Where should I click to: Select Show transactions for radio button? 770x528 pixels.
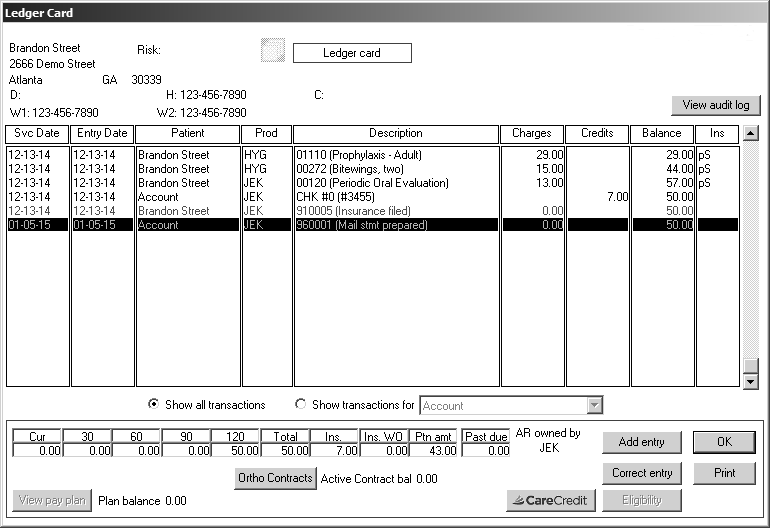301,404
